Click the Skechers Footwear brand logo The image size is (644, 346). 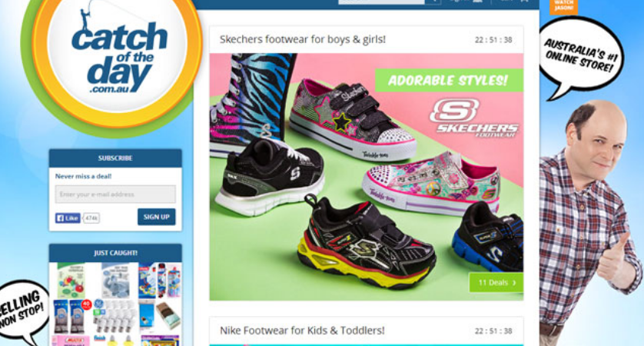474,118
